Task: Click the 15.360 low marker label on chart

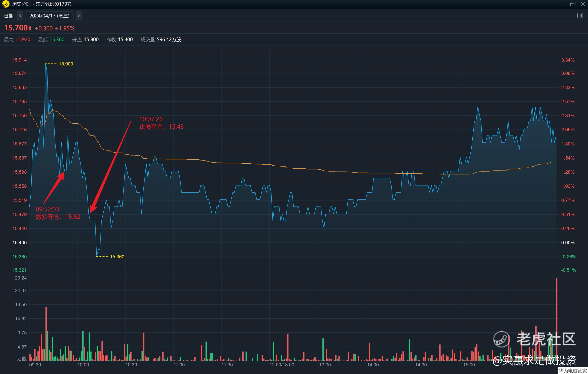Action: 117,257
